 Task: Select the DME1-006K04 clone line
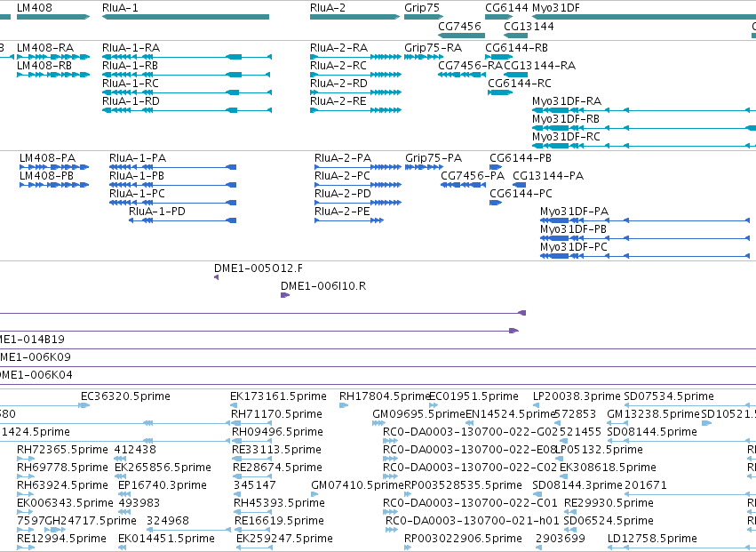coord(378,384)
